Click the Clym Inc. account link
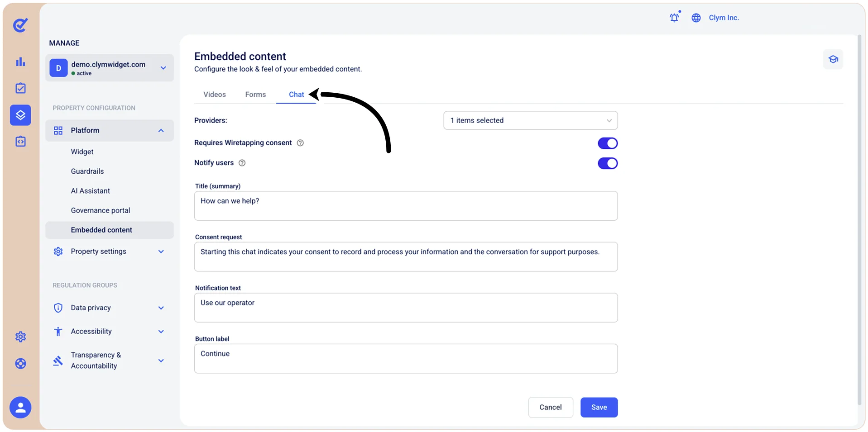The width and height of the screenshot is (868, 432). (724, 18)
